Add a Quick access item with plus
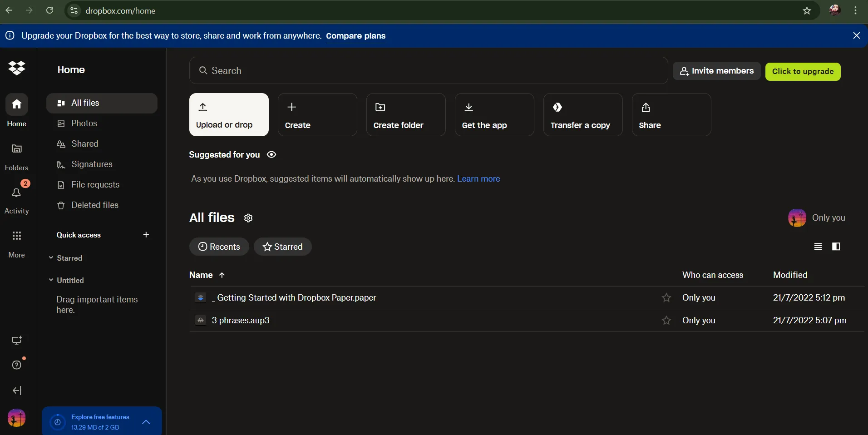The image size is (868, 435). pyautogui.click(x=146, y=235)
